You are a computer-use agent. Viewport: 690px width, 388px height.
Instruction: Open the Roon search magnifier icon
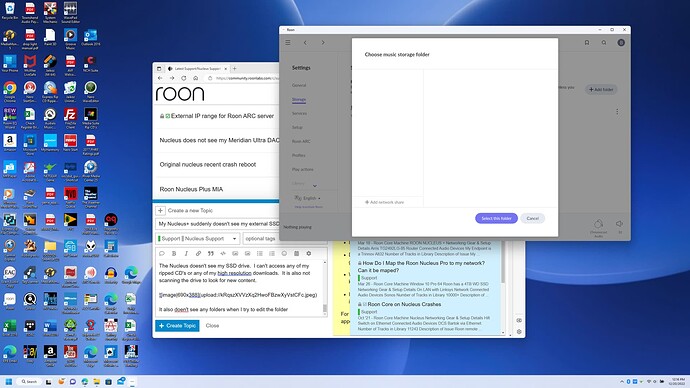click(604, 43)
